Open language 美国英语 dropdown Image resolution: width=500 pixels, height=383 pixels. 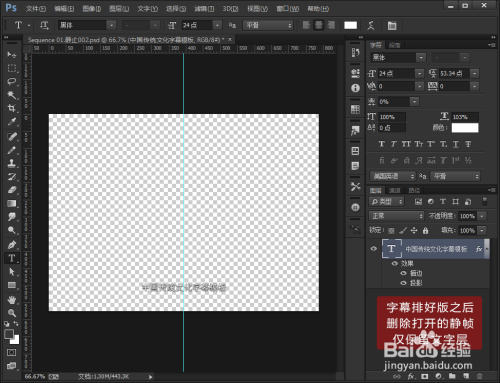[392, 176]
